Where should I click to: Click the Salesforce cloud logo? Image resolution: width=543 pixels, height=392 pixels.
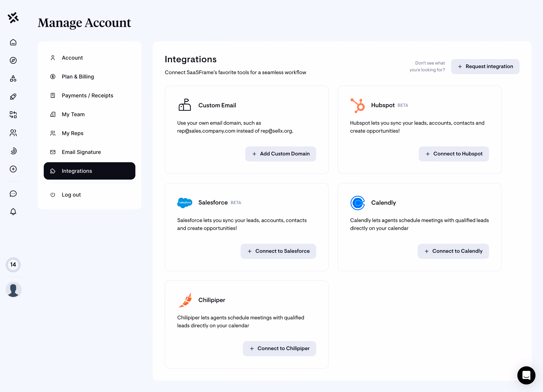pyautogui.click(x=185, y=203)
